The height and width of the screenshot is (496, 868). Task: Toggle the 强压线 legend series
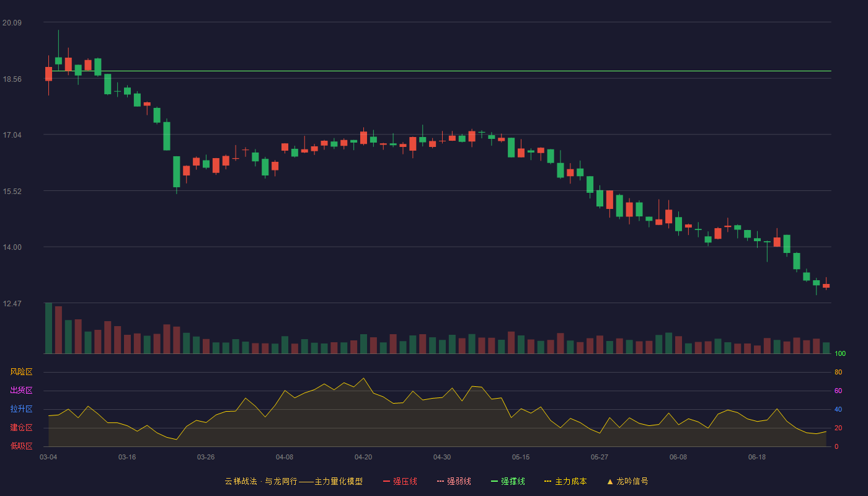(x=400, y=481)
